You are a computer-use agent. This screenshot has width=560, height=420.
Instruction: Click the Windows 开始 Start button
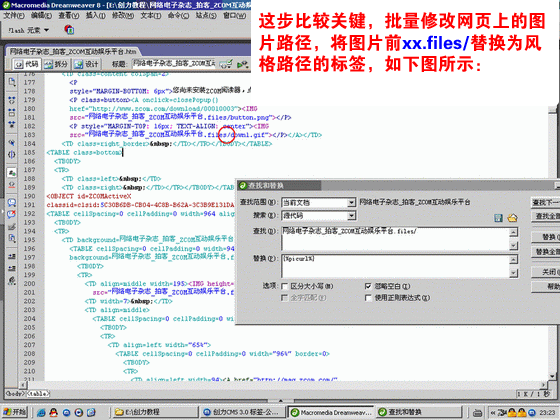tap(14, 412)
